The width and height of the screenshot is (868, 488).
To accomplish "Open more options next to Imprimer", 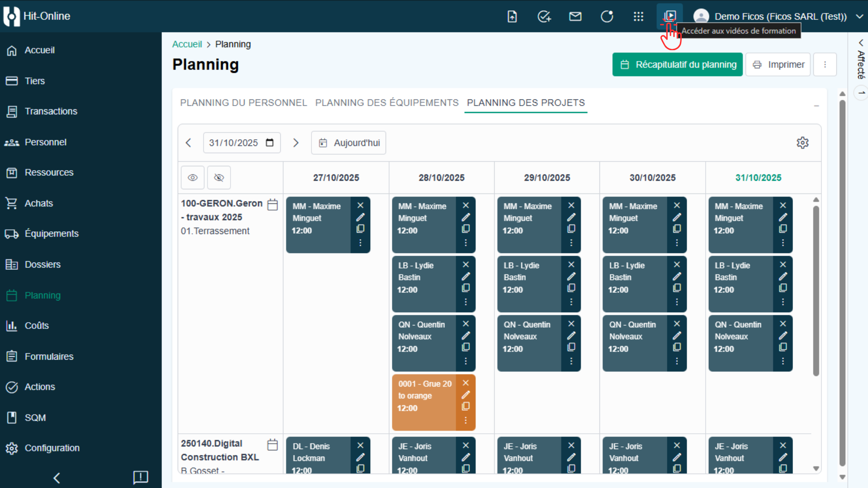I will (825, 65).
